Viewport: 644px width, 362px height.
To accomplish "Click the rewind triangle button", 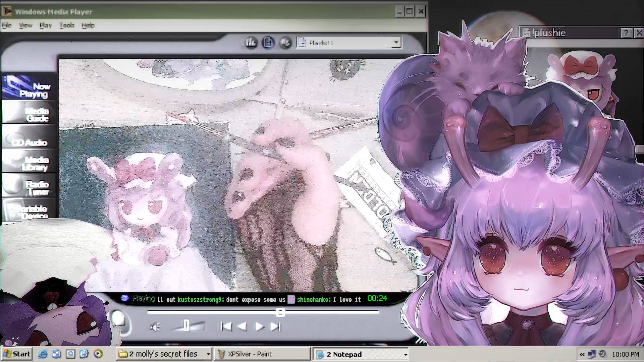I will tap(242, 326).
